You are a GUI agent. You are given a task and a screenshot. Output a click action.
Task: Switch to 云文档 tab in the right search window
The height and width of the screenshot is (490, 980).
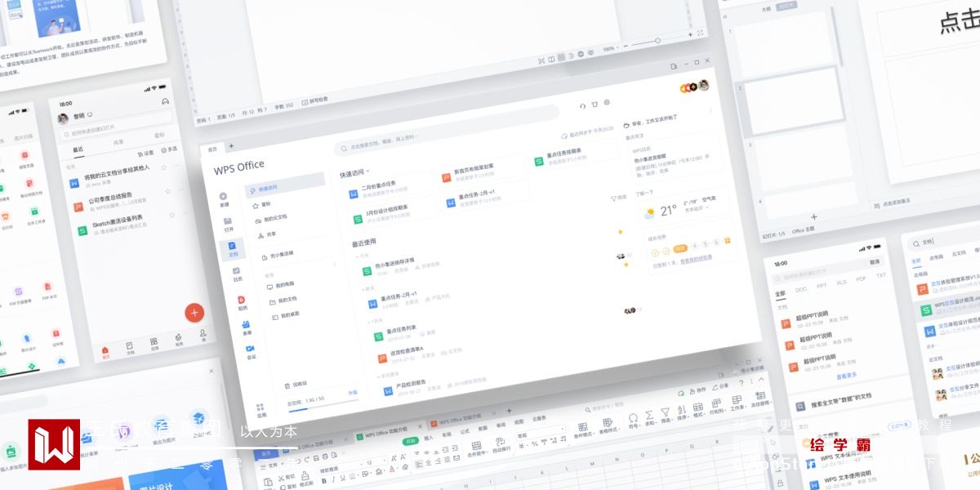pos(958,254)
